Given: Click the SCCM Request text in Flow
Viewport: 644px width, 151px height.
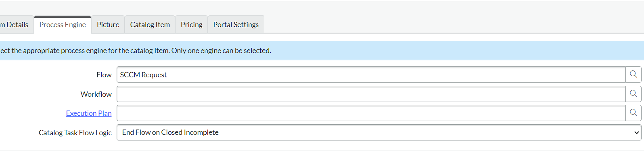Looking at the screenshot, I should pos(143,75).
